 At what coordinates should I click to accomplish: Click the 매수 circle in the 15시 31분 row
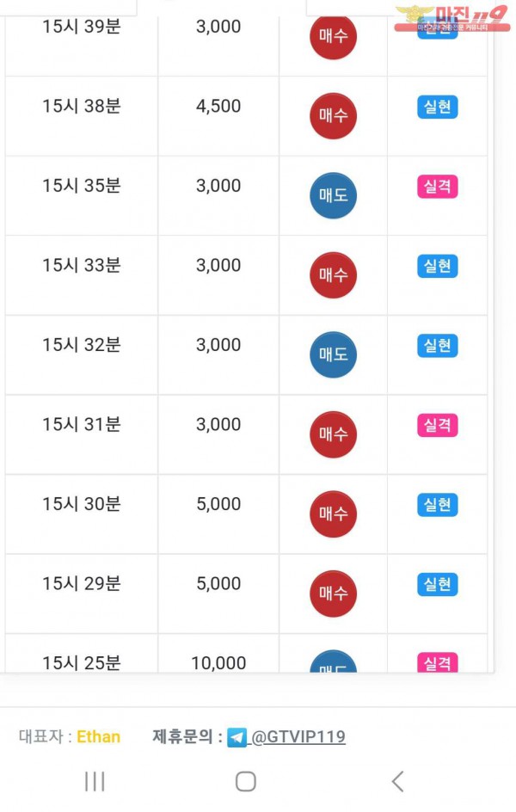333,434
